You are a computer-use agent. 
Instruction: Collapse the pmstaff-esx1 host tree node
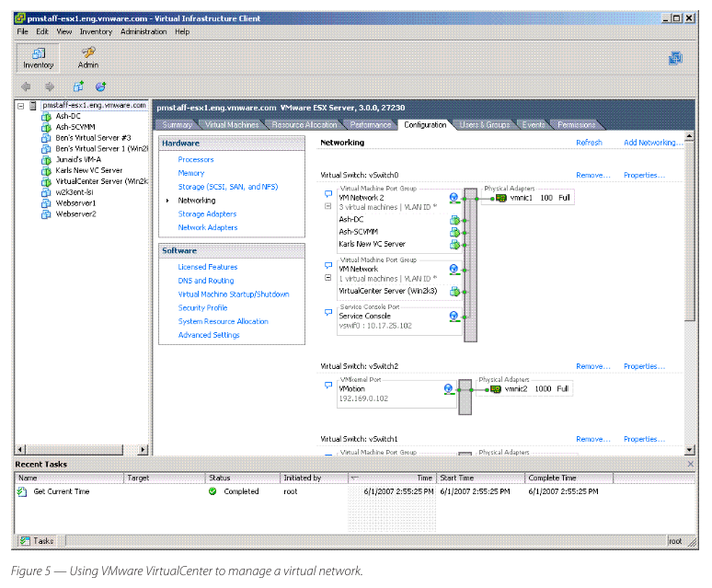click(21, 106)
